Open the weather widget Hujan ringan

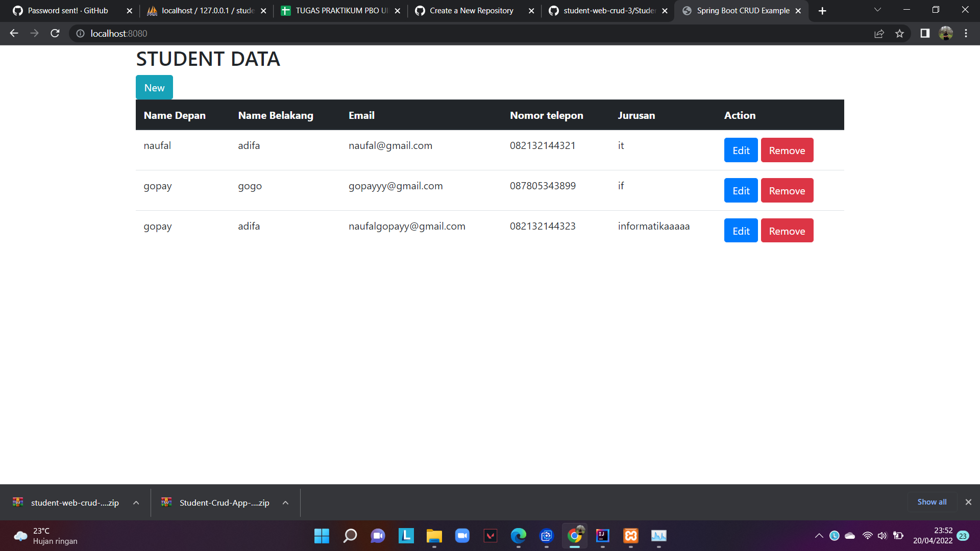click(46, 536)
